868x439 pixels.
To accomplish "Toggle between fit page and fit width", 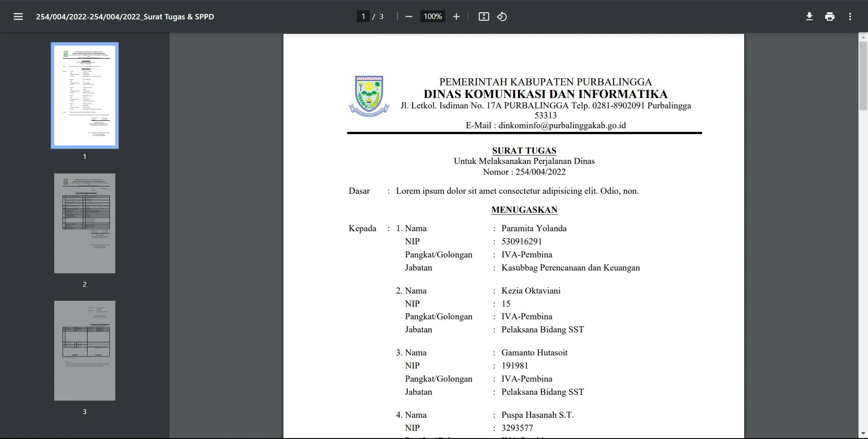I will [484, 16].
